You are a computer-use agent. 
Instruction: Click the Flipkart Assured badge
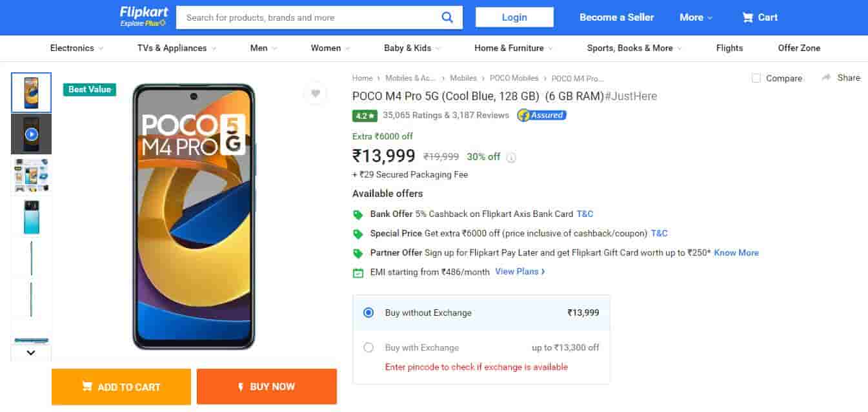(x=541, y=115)
